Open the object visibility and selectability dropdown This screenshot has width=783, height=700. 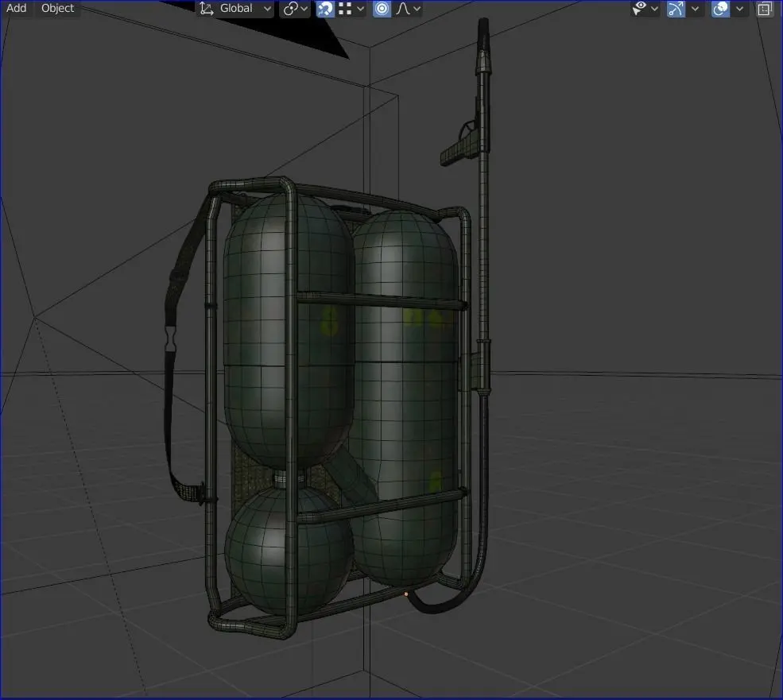(645, 9)
